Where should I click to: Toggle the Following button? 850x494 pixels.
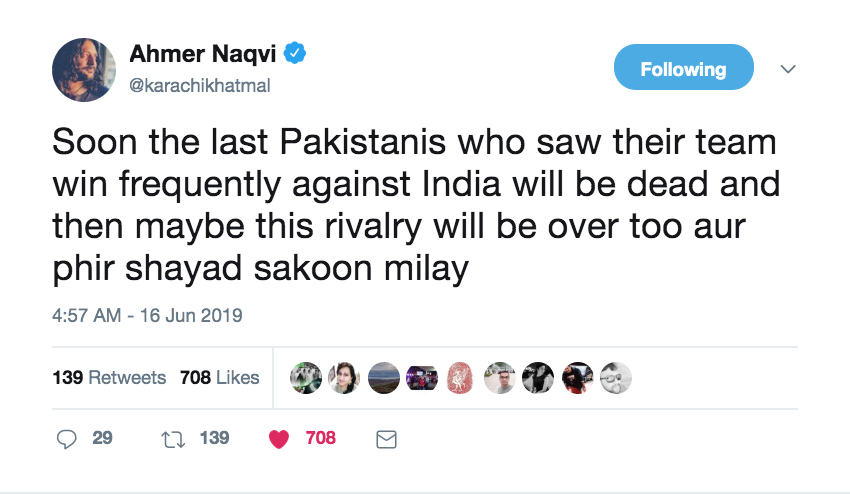[x=684, y=67]
